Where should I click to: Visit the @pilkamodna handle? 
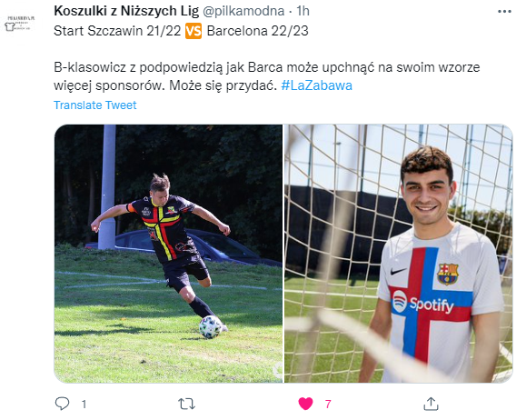coord(243,11)
